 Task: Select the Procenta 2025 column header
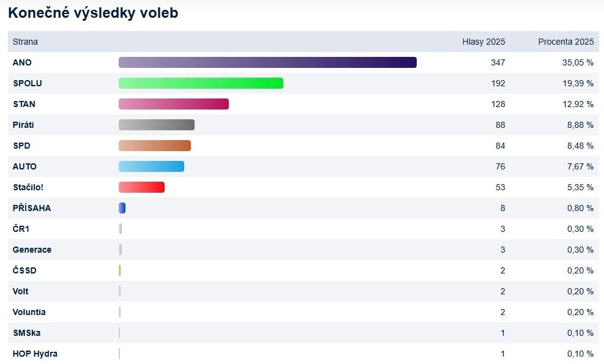click(x=565, y=42)
